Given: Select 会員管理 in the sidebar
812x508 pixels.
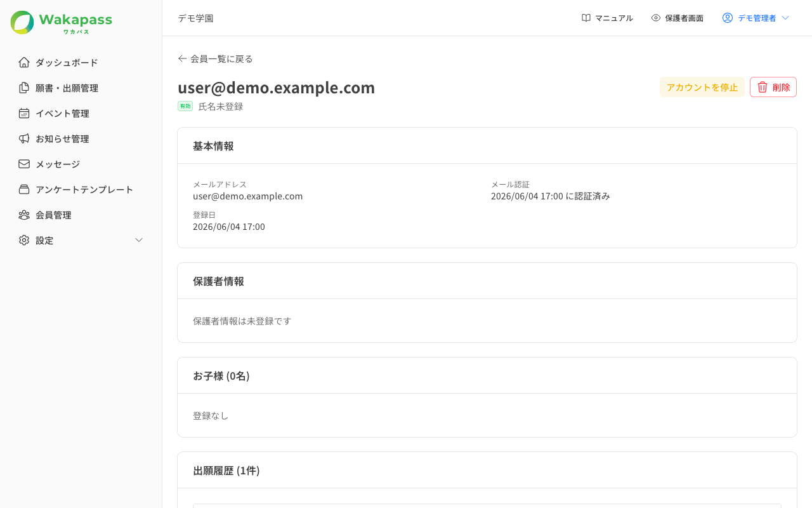Looking at the screenshot, I should point(53,215).
